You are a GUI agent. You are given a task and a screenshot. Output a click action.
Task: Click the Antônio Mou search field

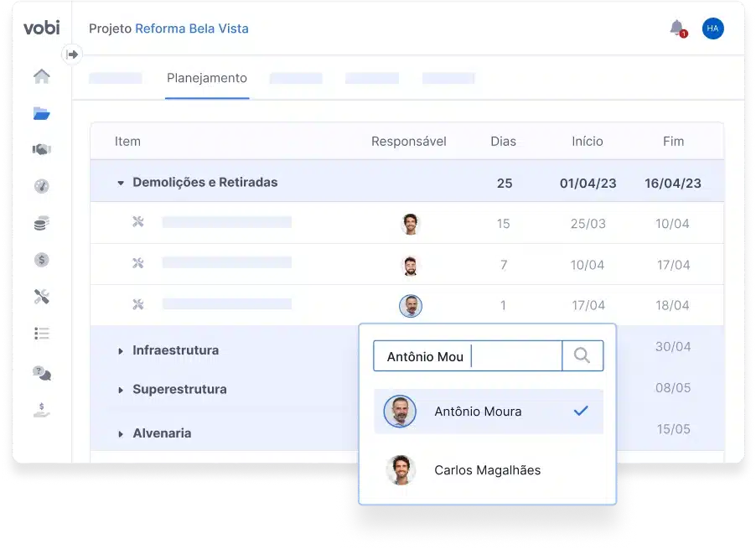click(x=467, y=356)
